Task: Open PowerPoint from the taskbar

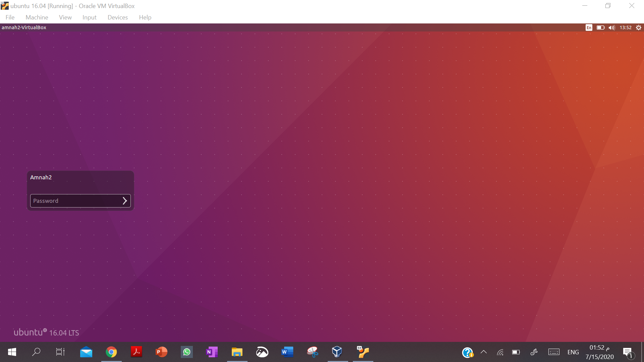Action: tap(161, 352)
